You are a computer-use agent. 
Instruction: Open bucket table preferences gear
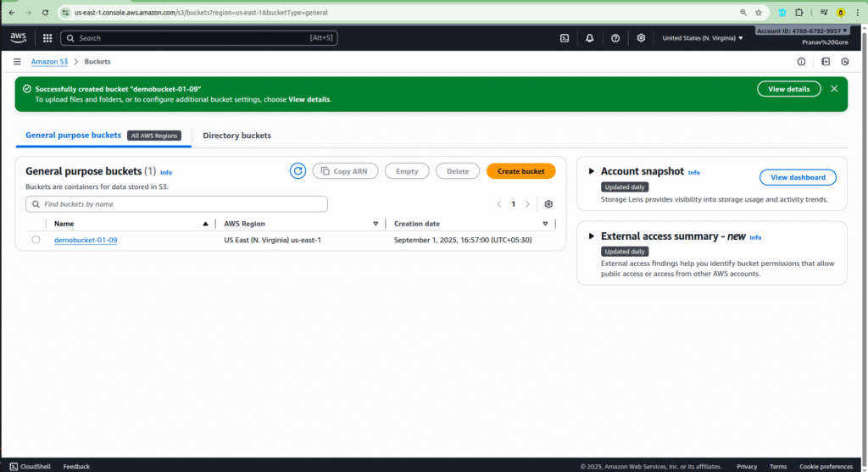548,204
